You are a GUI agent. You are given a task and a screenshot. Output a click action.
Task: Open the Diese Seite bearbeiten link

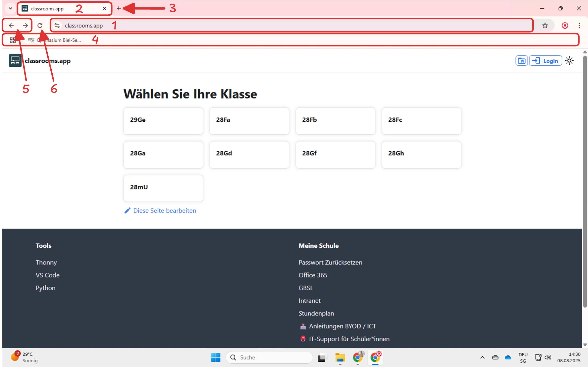point(164,211)
